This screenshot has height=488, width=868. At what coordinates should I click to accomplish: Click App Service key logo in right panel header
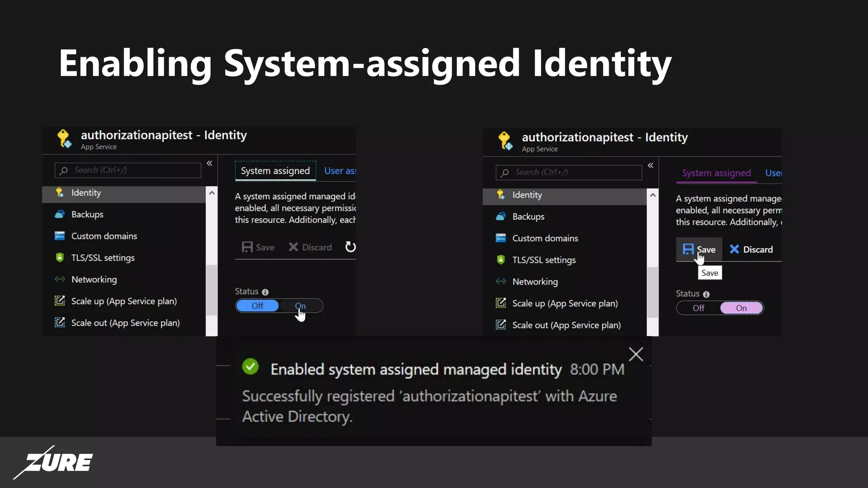coord(505,141)
